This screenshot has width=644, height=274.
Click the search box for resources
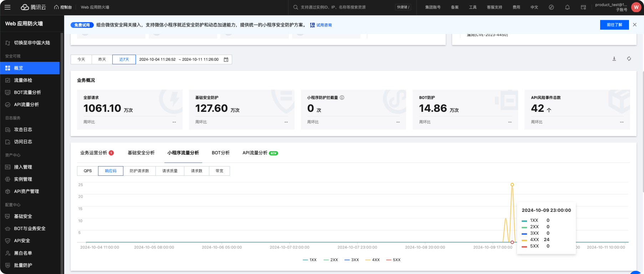pos(344,7)
